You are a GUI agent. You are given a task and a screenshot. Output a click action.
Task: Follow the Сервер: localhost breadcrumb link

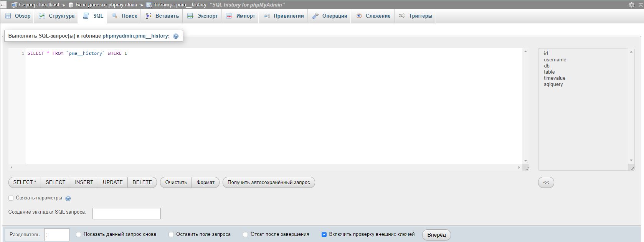coord(39,5)
